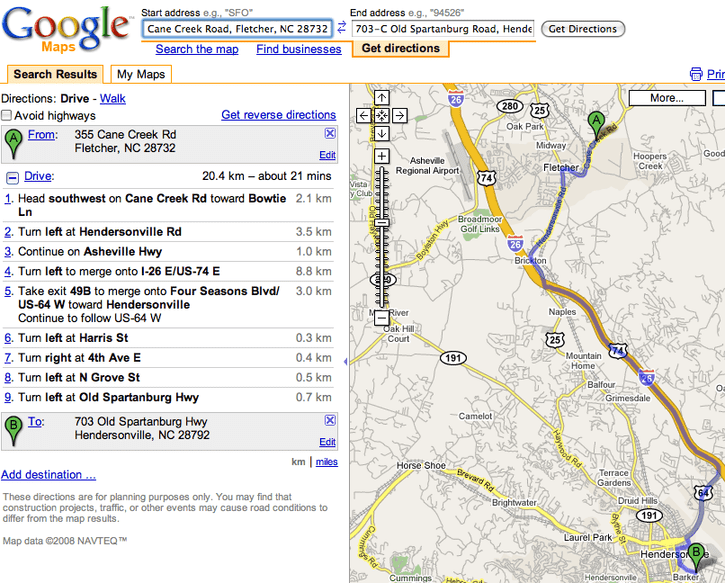
Task: Click the Fletcher label on map
Action: tap(561, 167)
